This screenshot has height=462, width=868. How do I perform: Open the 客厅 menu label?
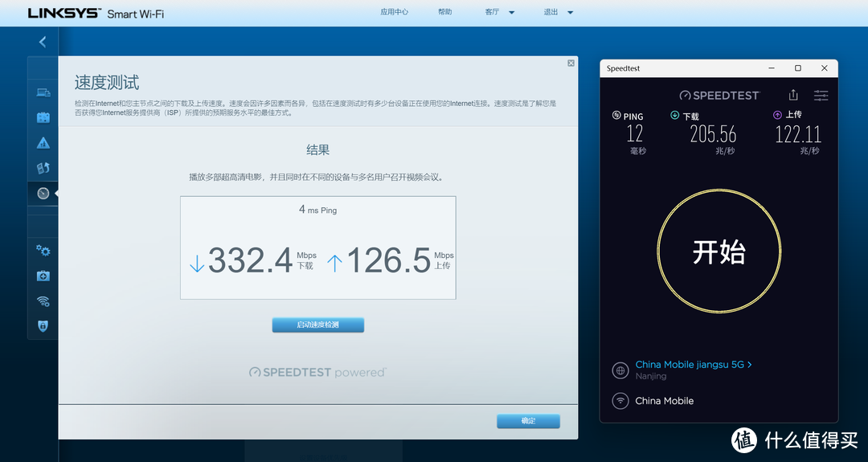coord(492,11)
